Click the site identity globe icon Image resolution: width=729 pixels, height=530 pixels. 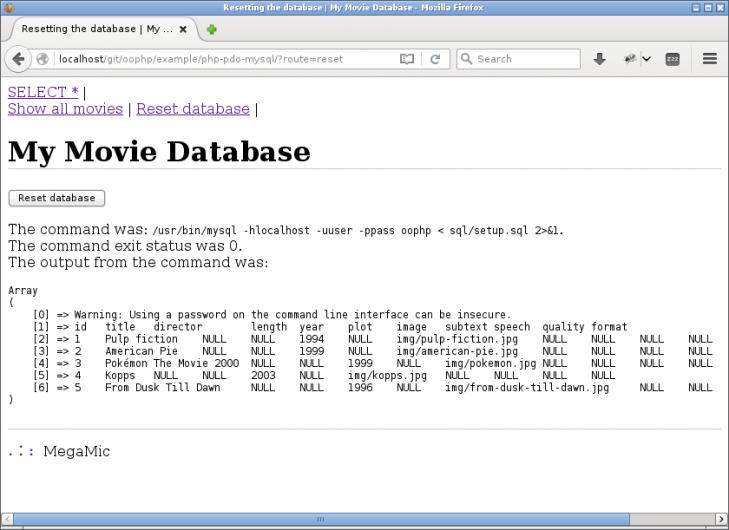(42, 59)
